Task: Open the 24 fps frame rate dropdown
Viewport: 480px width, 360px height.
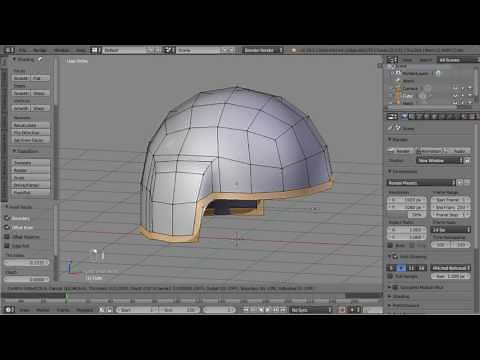Action: [x=451, y=230]
